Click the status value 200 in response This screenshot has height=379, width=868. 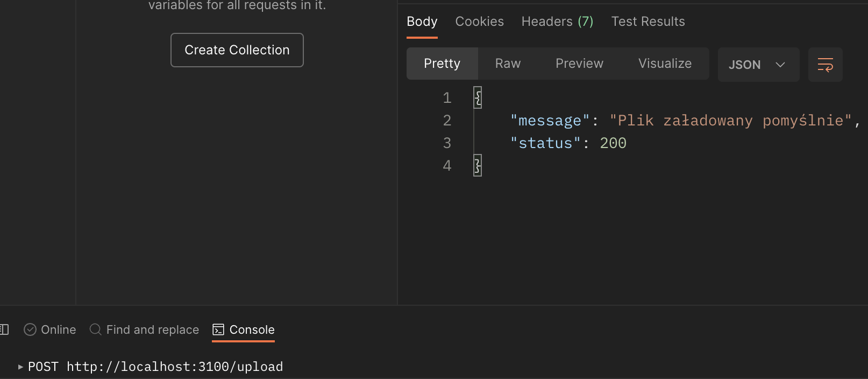(613, 143)
